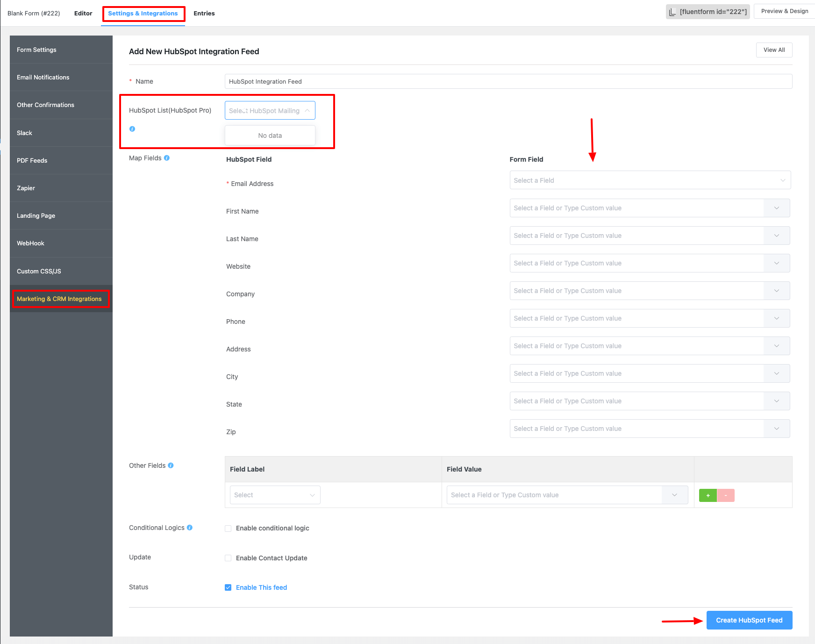Click the Conditional Logics info icon

click(190, 528)
